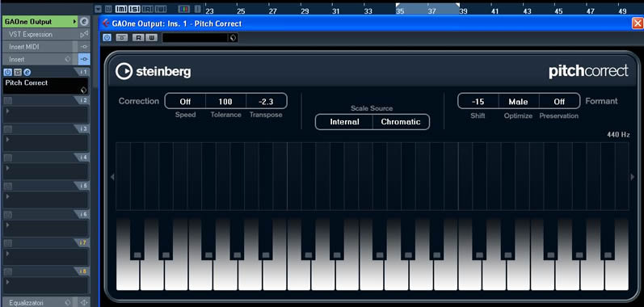Click the Formant Shift value -15
The width and height of the screenshot is (644, 307).
pyautogui.click(x=478, y=101)
